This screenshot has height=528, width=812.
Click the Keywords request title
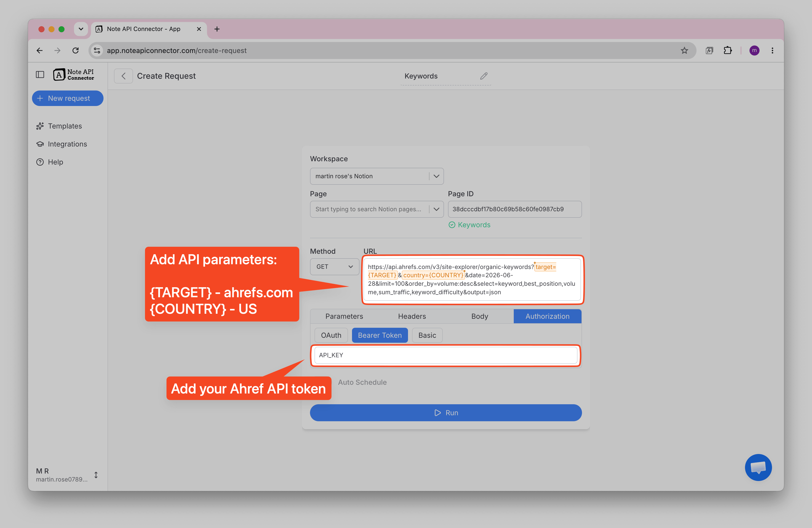421,76
